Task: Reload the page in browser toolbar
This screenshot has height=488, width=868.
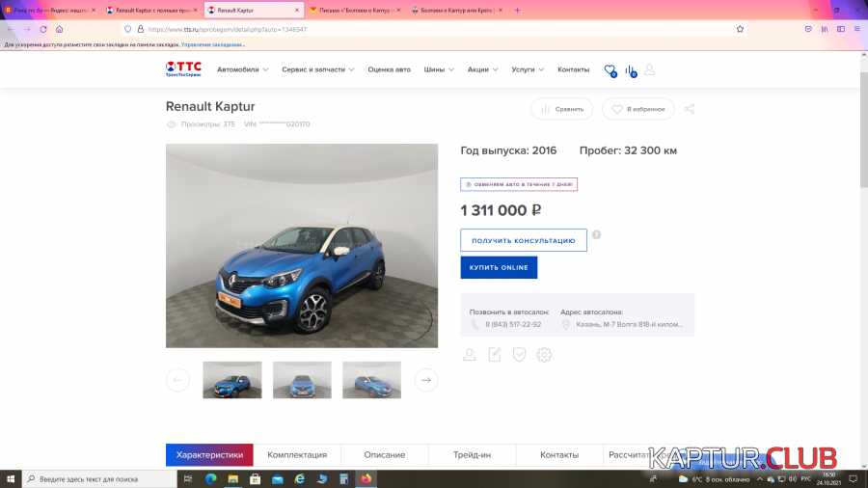Action: (x=43, y=29)
